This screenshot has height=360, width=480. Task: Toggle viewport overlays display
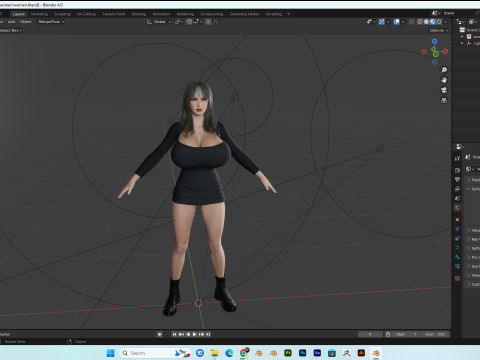click(x=397, y=22)
